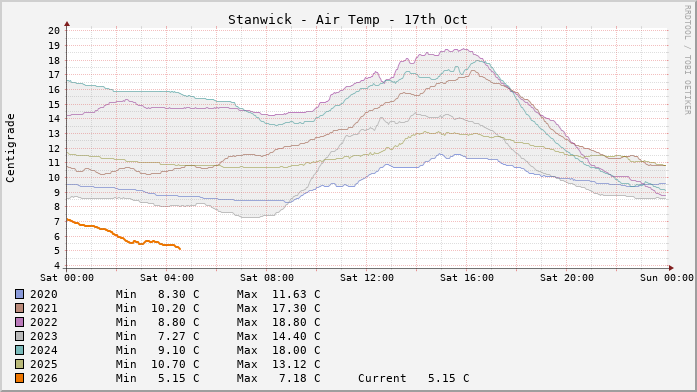Click the 2022 legend year label
This screenshot has width=697, height=392.
pyautogui.click(x=44, y=322)
